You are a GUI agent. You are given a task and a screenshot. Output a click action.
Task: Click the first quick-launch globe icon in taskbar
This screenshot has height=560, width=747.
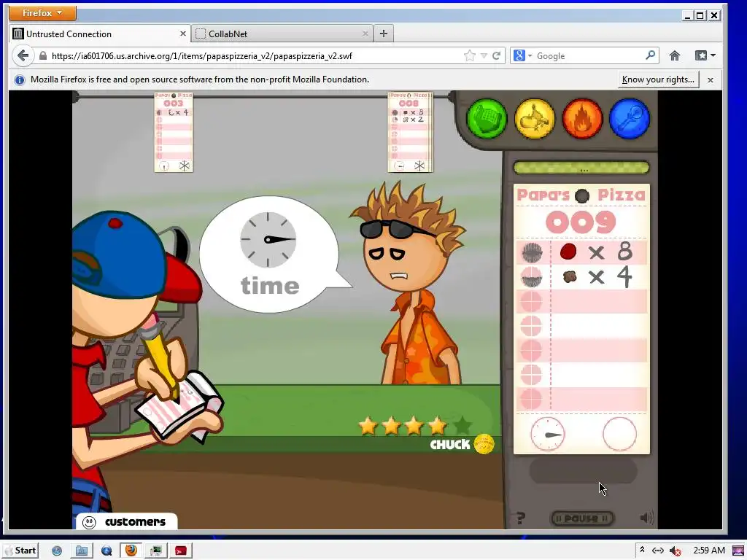coord(57,551)
